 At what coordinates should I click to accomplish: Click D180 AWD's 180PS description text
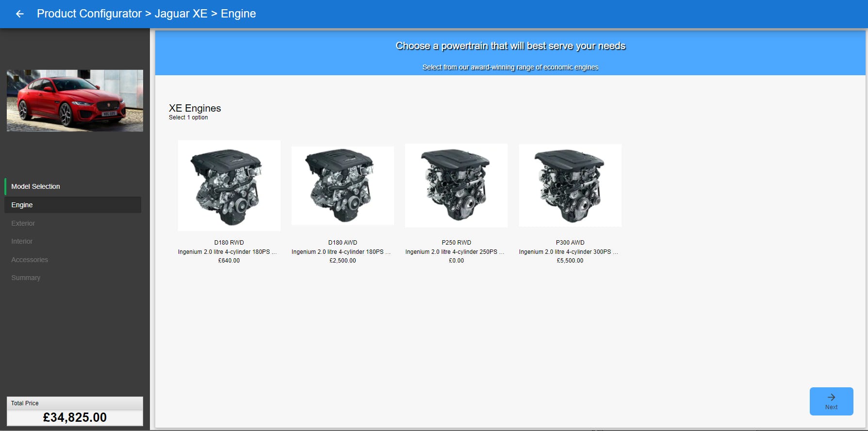pos(341,252)
